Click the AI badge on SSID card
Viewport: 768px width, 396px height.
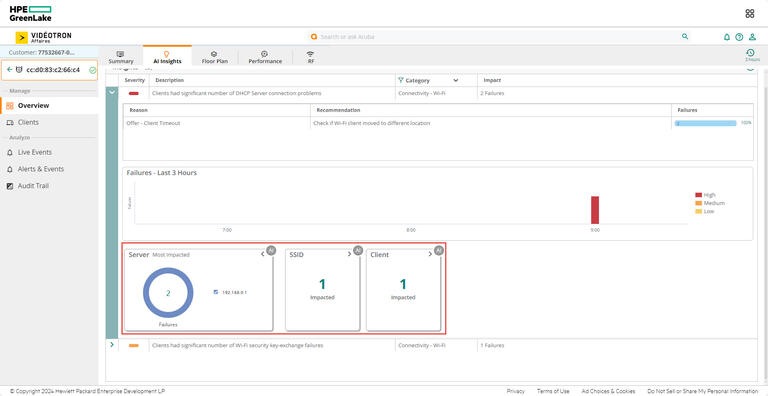click(x=358, y=250)
